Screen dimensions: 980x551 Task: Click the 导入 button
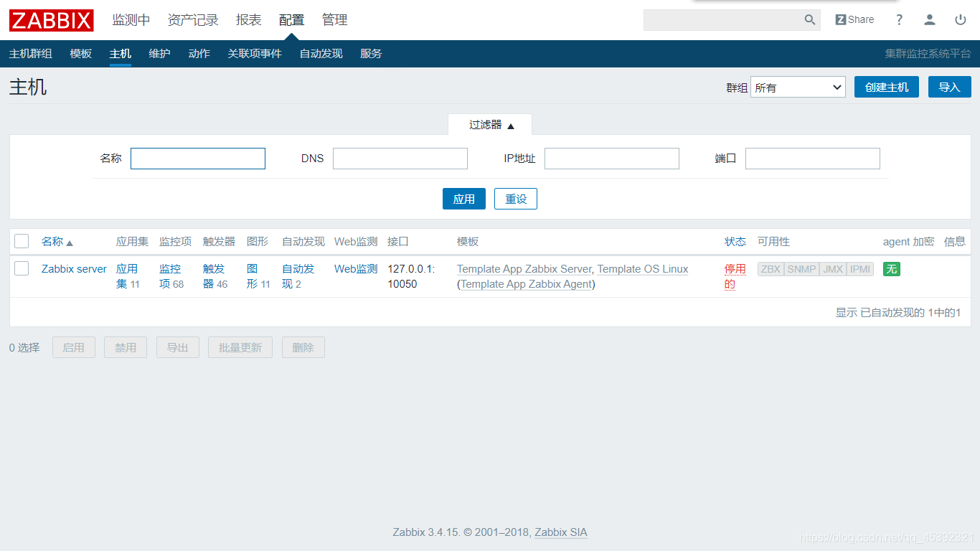point(950,87)
